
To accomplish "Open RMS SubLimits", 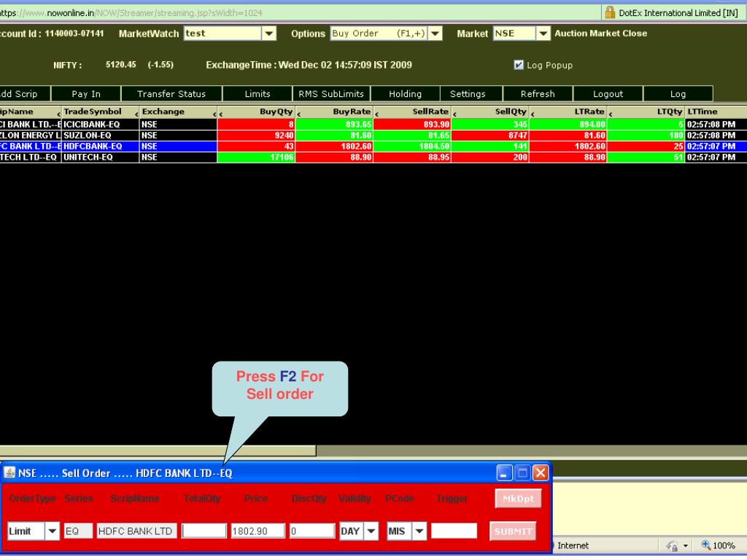I will point(331,94).
